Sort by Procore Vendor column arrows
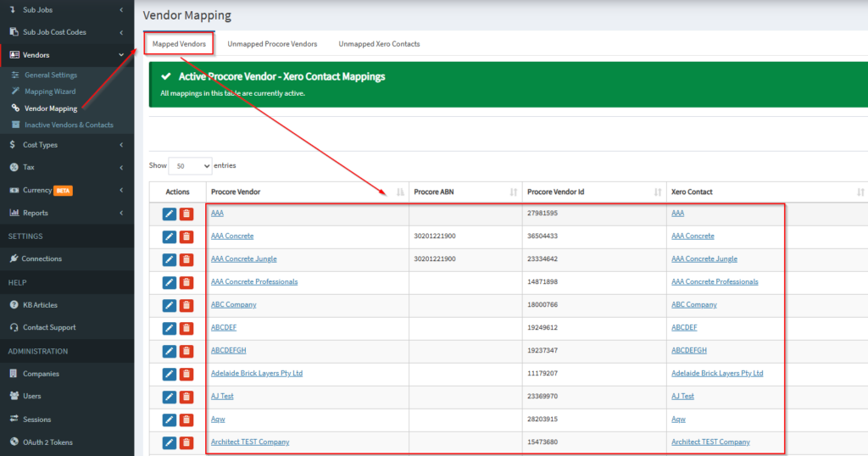Screen dimensions: 868x456 (x=400, y=192)
